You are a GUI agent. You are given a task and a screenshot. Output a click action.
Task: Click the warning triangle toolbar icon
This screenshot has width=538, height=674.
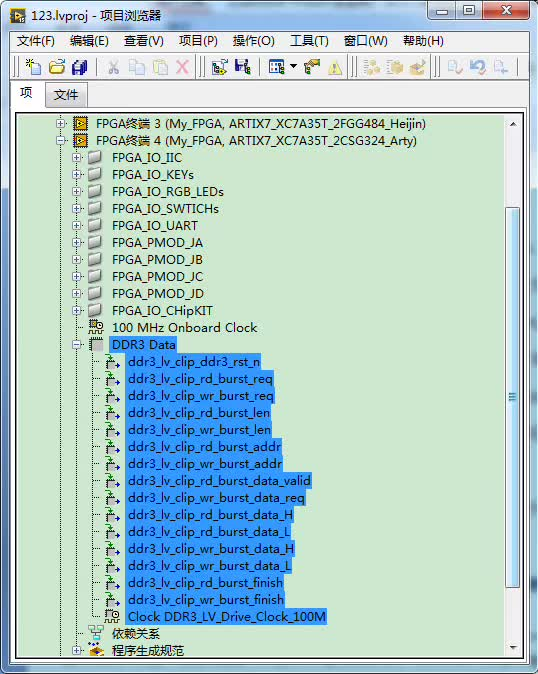coord(335,67)
